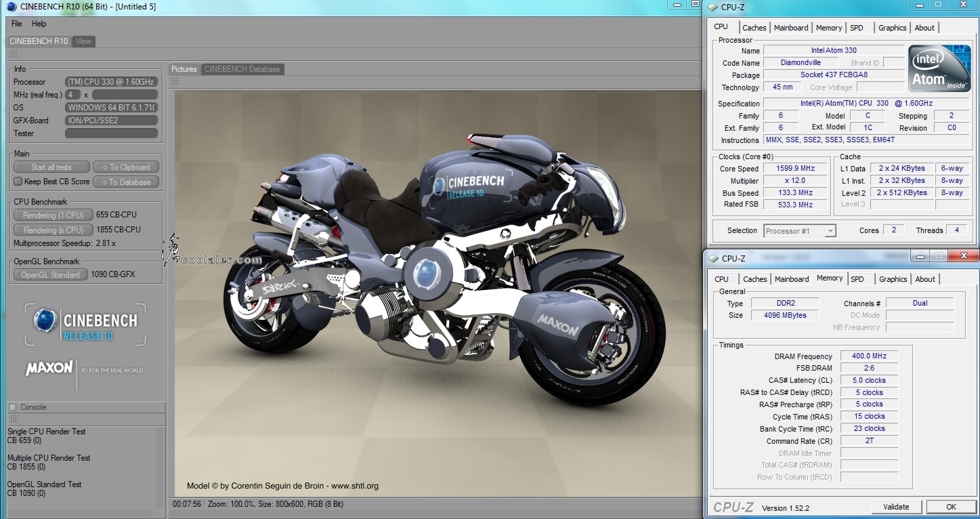Click the OK button in CPU-Z
Image resolution: width=980 pixels, height=519 pixels.
(x=951, y=507)
